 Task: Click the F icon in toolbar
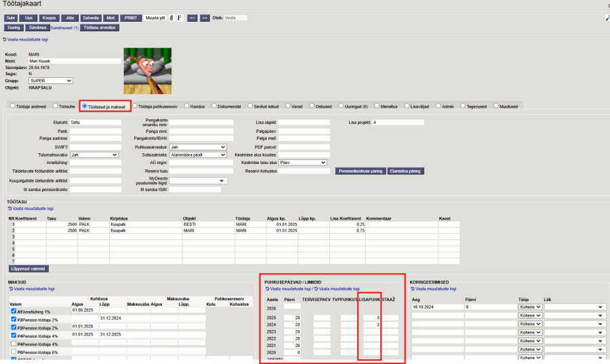pos(180,18)
